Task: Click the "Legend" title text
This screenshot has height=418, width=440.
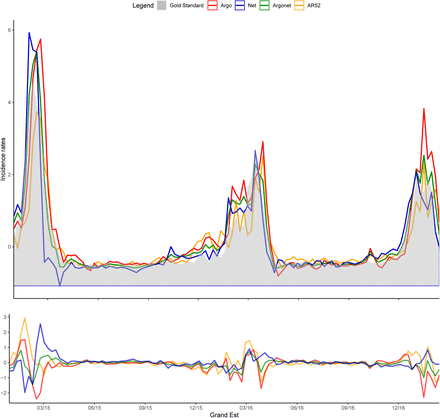Action: 143,6
